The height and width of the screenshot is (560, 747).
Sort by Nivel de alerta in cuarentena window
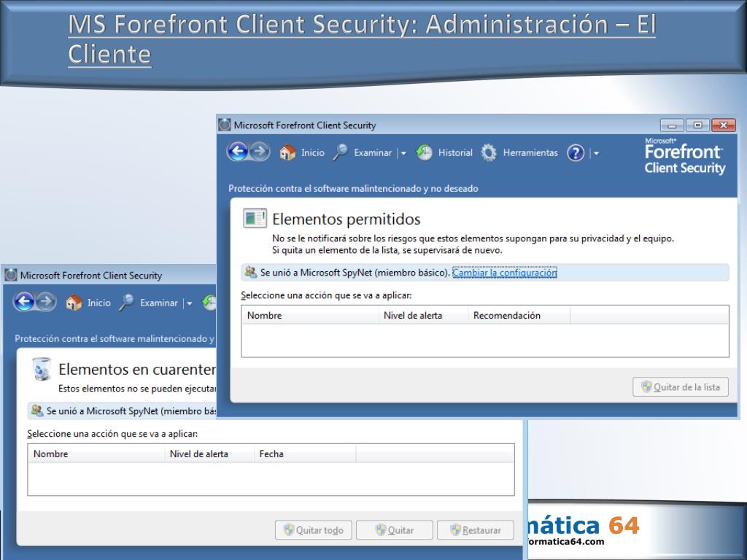pyautogui.click(x=209, y=454)
